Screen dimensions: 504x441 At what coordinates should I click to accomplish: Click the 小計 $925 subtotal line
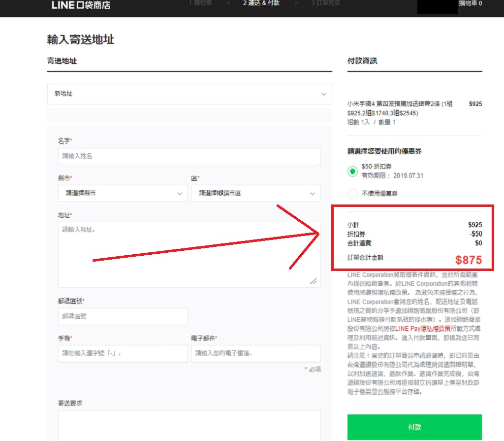pyautogui.click(x=414, y=225)
